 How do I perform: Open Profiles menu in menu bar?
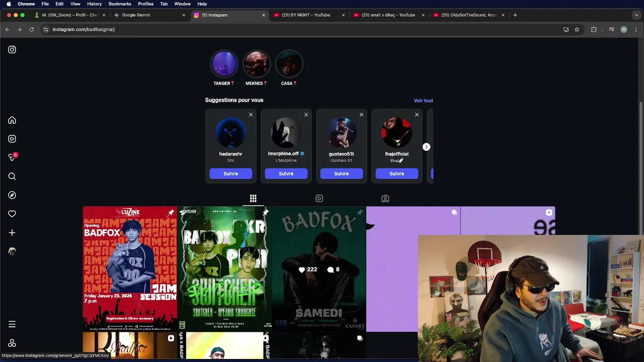tap(145, 4)
